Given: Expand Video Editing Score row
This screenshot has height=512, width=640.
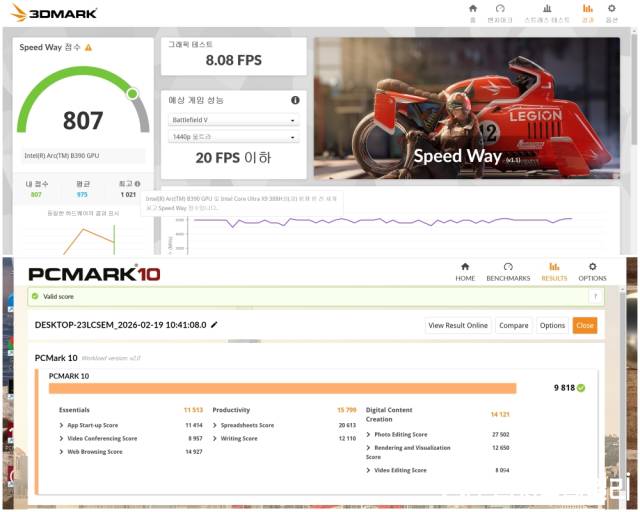Looking at the screenshot, I should 368,470.
